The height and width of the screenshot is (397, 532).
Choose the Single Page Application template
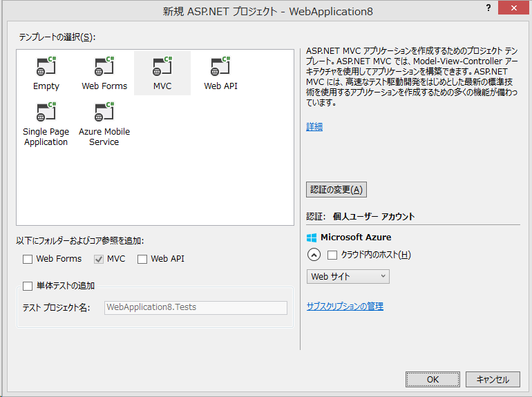(46, 124)
